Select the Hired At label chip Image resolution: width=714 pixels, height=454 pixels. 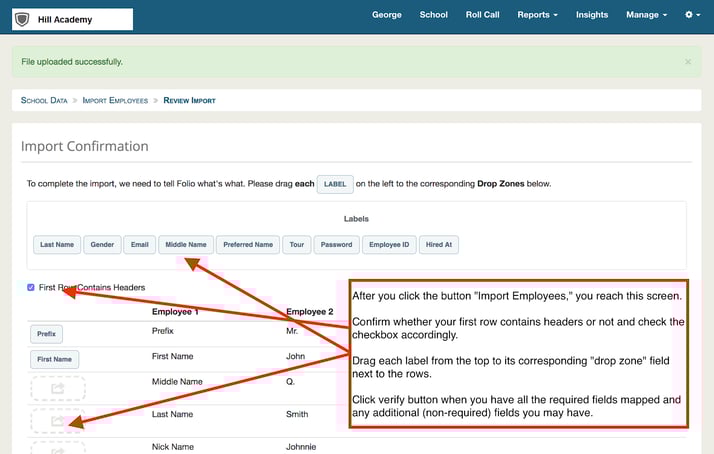(x=439, y=245)
